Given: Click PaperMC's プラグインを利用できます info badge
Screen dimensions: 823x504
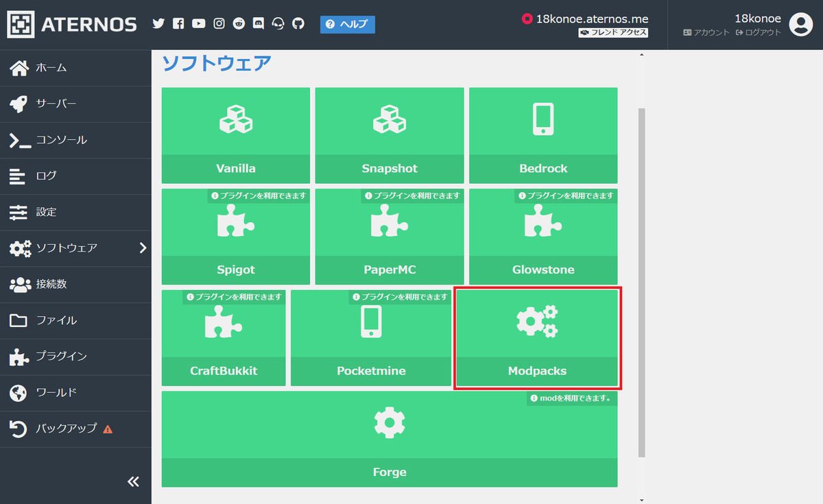Looking at the screenshot, I should pos(412,195).
